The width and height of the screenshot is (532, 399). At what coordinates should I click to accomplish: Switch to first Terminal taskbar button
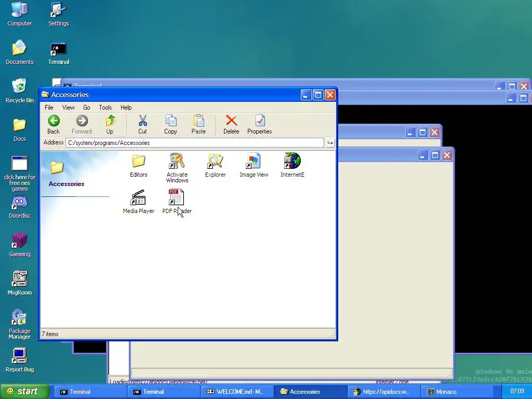point(89,392)
